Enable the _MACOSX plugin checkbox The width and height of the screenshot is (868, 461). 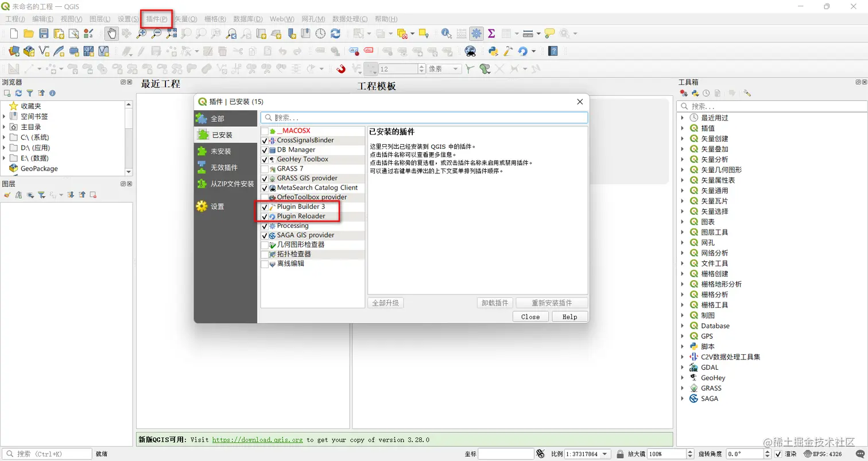tap(265, 131)
